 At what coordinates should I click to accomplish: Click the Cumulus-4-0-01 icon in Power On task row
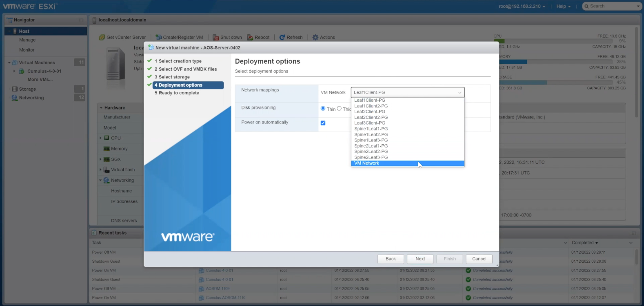click(202, 270)
